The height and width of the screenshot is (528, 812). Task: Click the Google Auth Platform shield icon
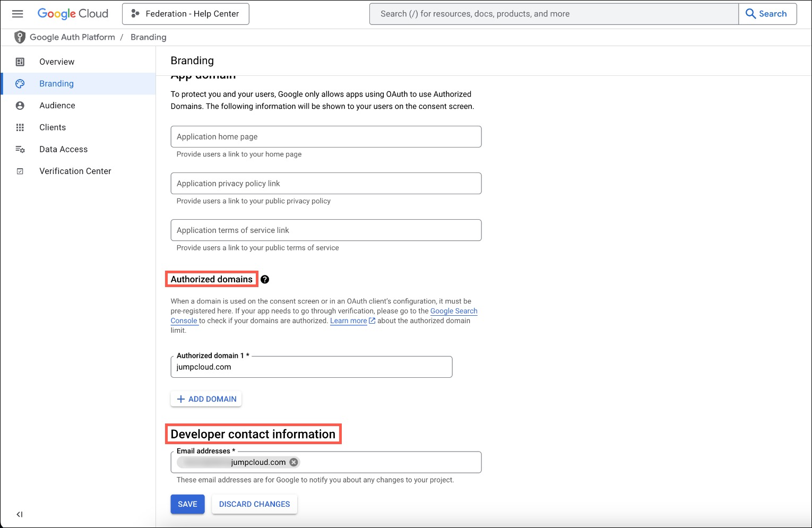click(20, 37)
